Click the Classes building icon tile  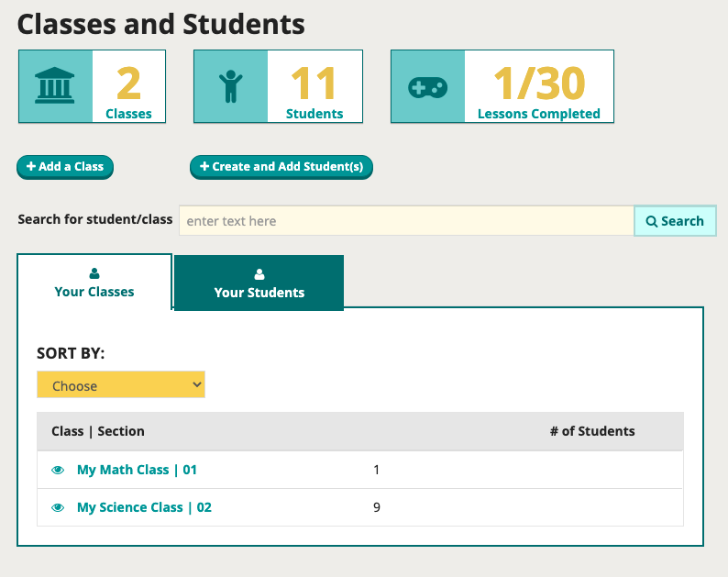coord(55,86)
